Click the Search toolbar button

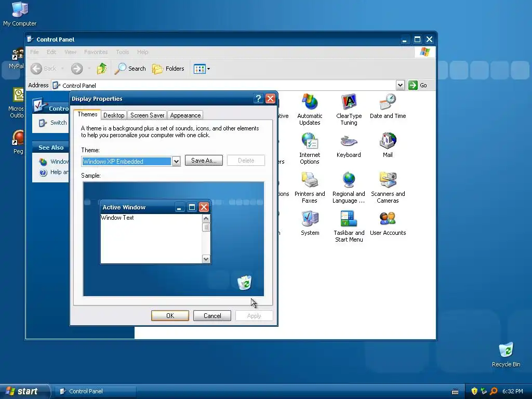pyautogui.click(x=130, y=69)
